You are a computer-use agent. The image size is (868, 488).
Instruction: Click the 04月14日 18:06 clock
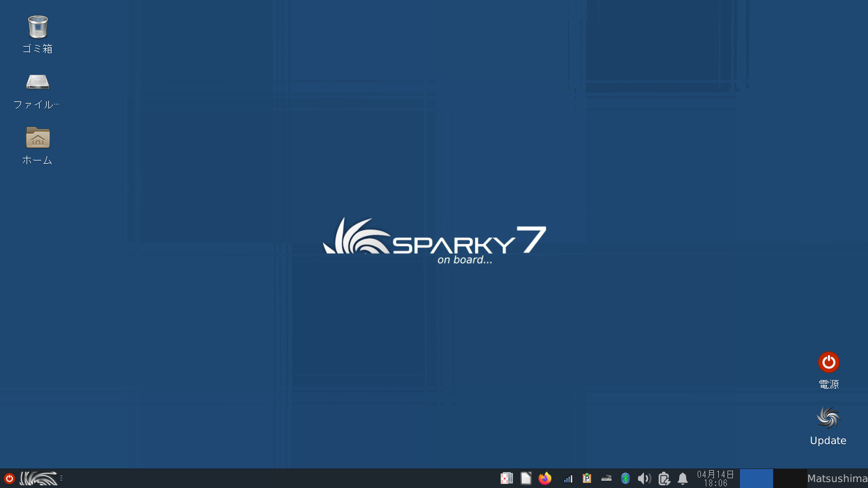(x=716, y=478)
